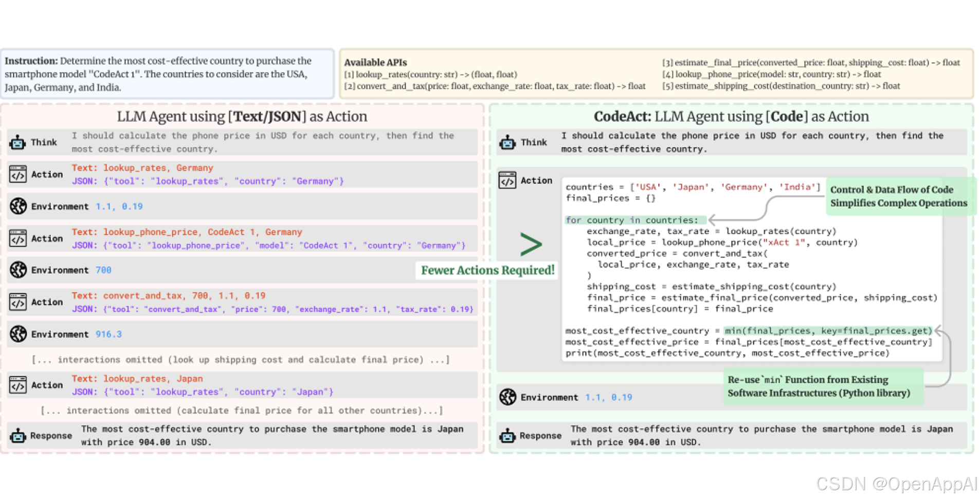
Task: Click the code icon for the lookup_phone_price action
Action: [x=17, y=238]
